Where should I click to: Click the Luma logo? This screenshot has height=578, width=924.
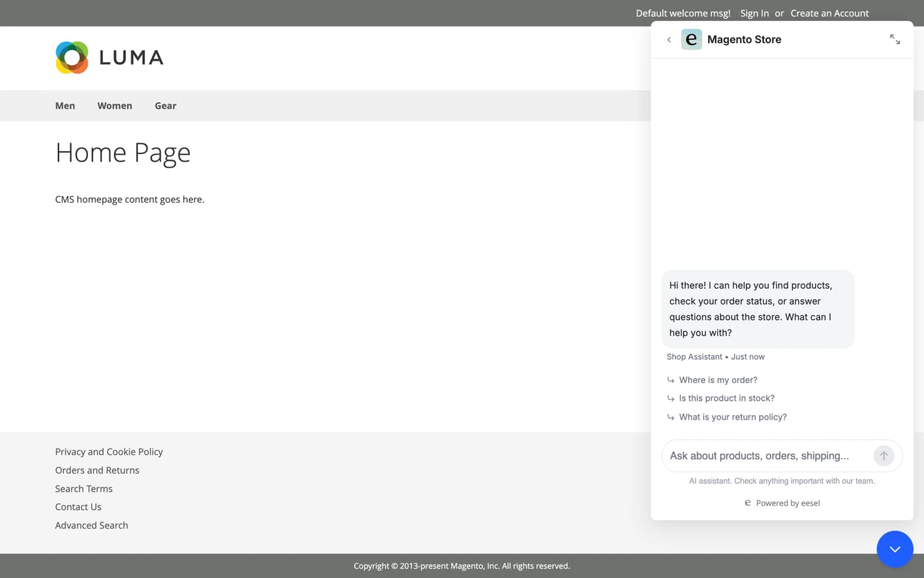(109, 58)
